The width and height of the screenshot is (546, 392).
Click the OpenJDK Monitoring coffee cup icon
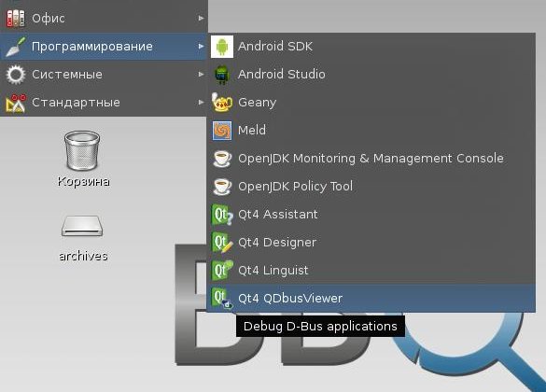point(222,159)
